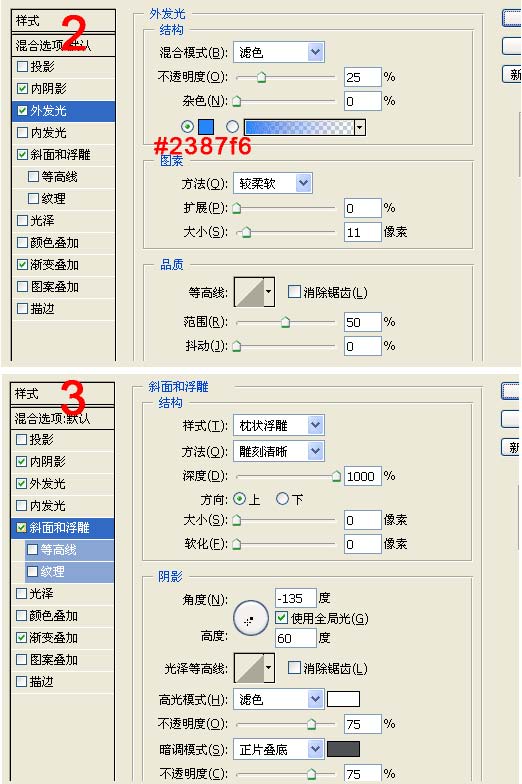Click the 扩展 field showing 0

pos(362,208)
